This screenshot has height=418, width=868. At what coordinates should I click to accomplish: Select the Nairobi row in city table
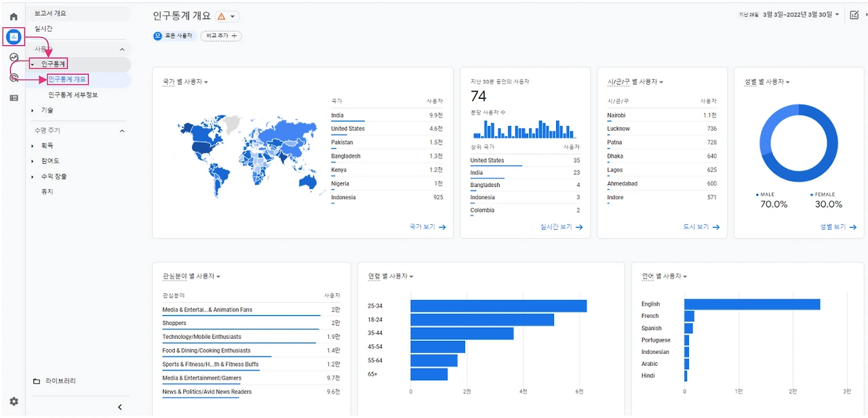click(662, 115)
